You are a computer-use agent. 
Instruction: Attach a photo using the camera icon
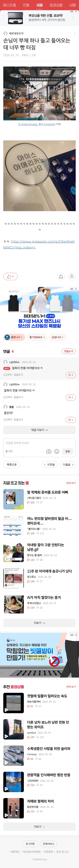click(49, 451)
